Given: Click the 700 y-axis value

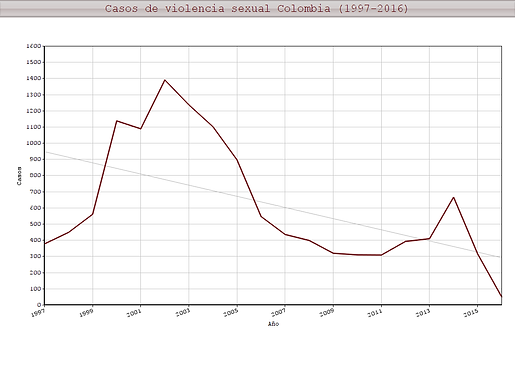Looking at the screenshot, I should (35, 192).
